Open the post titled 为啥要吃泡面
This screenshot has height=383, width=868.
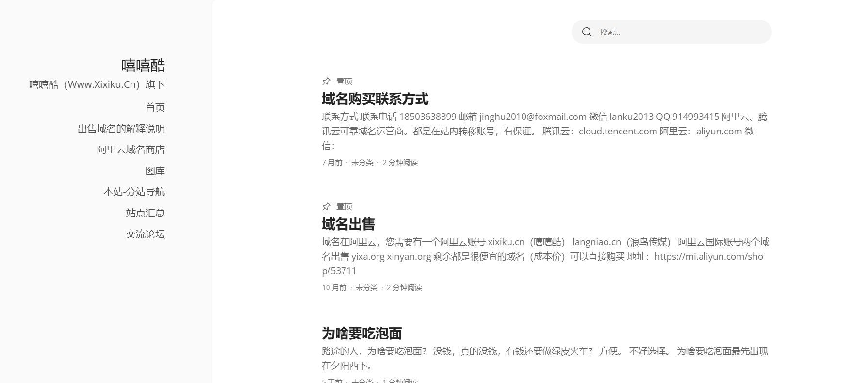coord(361,333)
